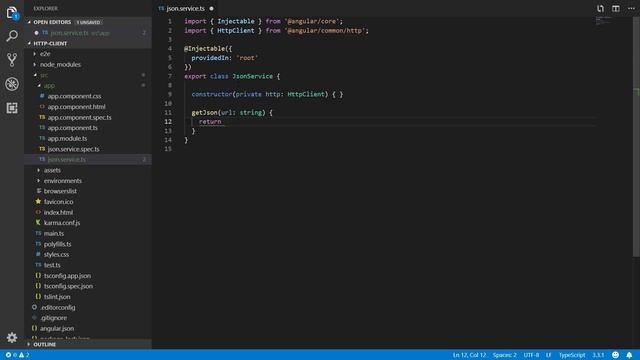Open tsconfig.spec.json file

click(68, 286)
